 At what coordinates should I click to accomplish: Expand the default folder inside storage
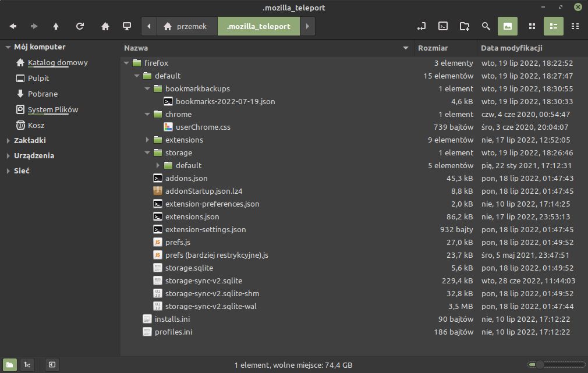point(158,165)
